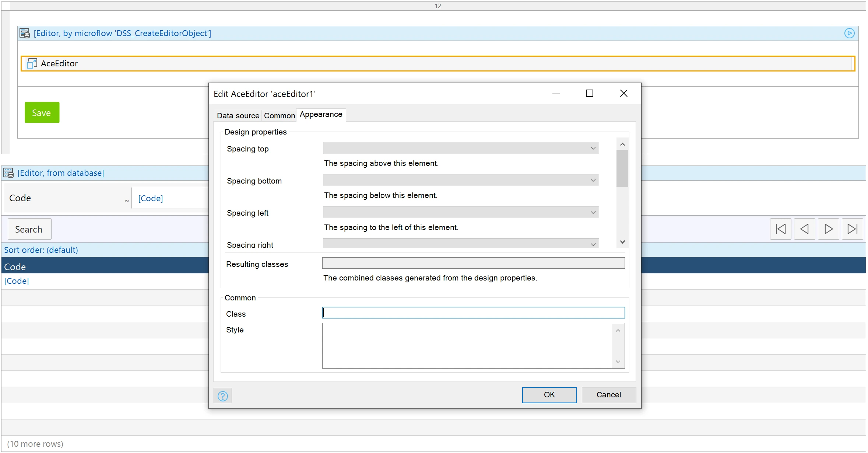
Task: Switch to the Common tab
Action: 279,116
